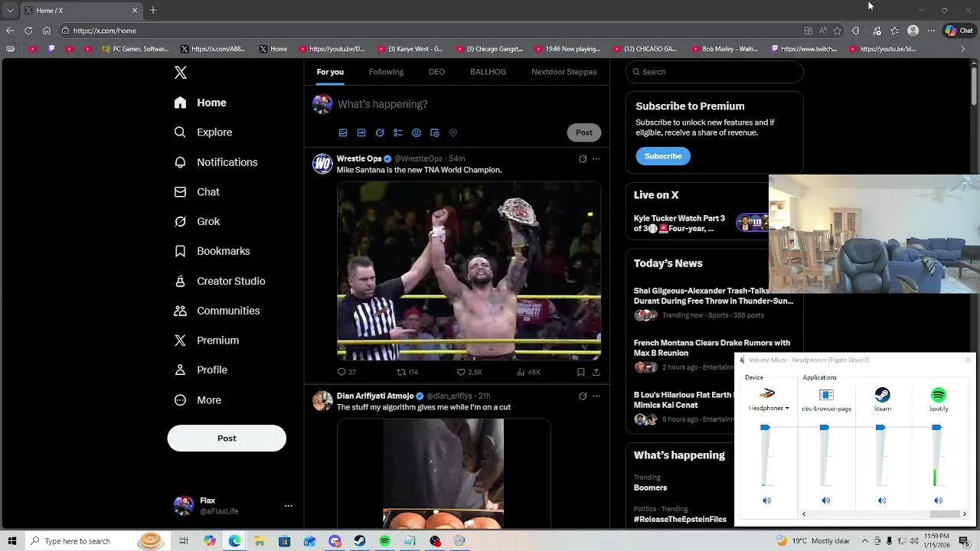Enhance post with Grok in composer
The height and width of the screenshot is (551, 980).
click(380, 132)
